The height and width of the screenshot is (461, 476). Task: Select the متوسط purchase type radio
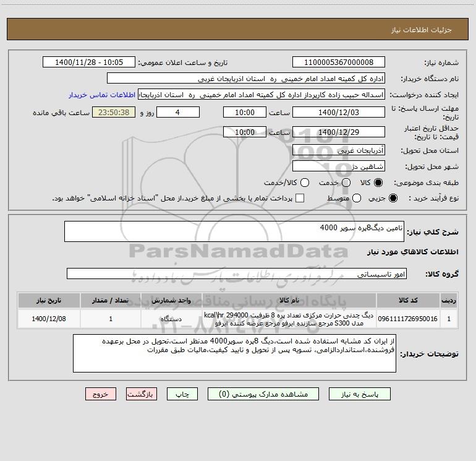pos(357,199)
